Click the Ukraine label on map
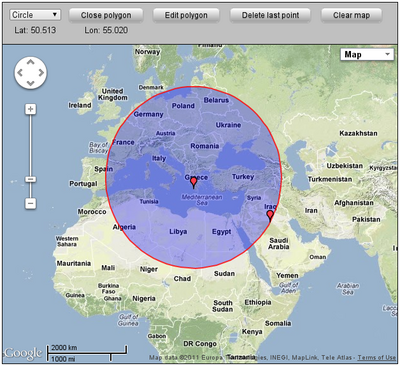Image resolution: width=400 pixels, height=366 pixels. pos(228,125)
